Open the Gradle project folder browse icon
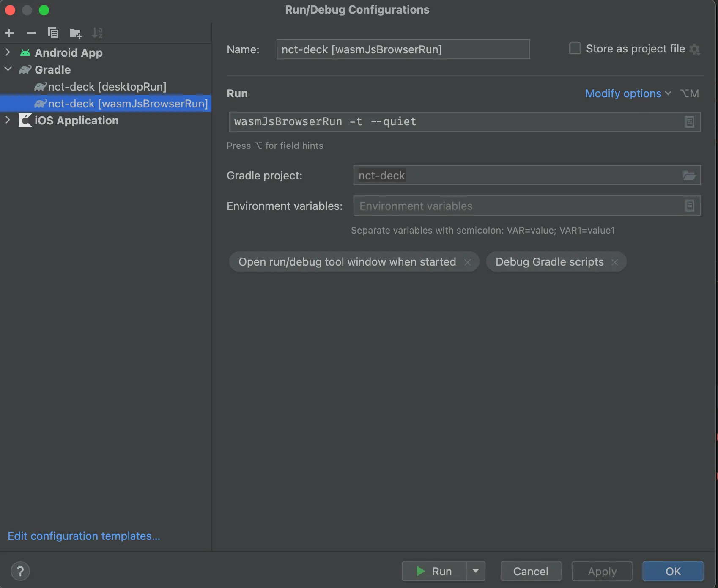Screen dimensions: 718x588 click(689, 176)
